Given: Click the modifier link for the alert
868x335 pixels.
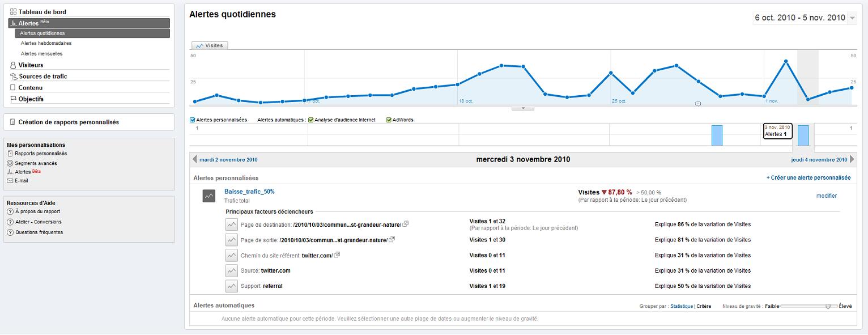Looking at the screenshot, I should (x=826, y=196).
